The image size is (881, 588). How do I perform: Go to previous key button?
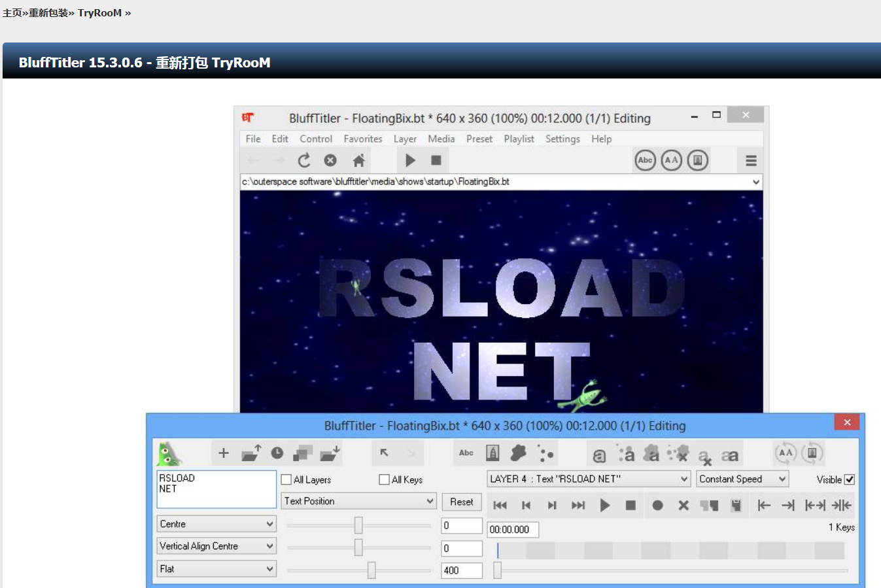click(526, 505)
